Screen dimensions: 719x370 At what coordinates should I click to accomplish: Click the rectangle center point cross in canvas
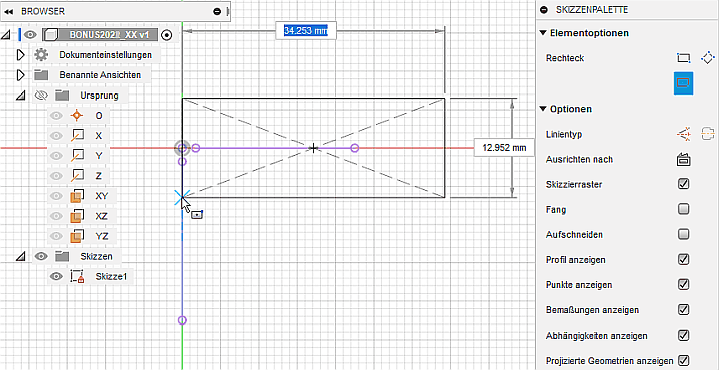[x=313, y=148]
